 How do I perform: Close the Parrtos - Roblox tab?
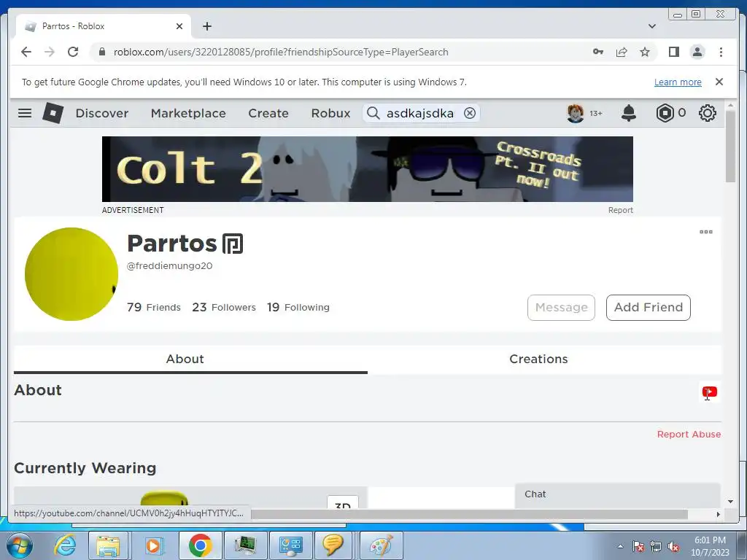pos(179,26)
